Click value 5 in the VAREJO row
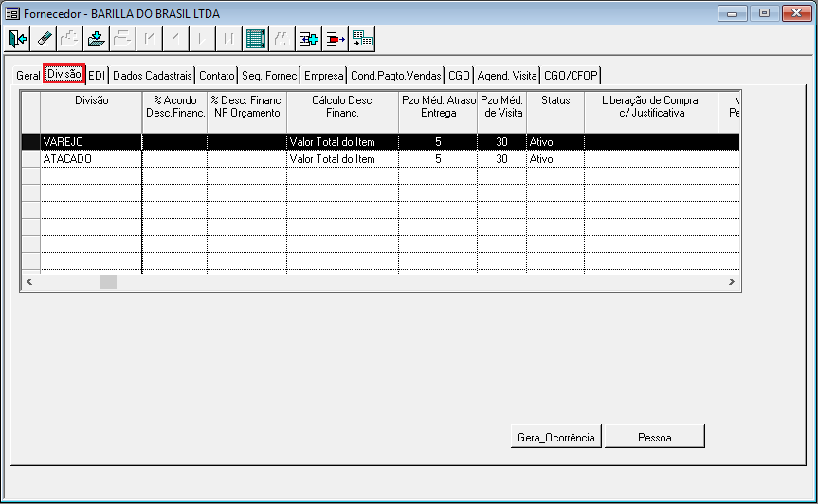The image size is (818, 504). [438, 142]
